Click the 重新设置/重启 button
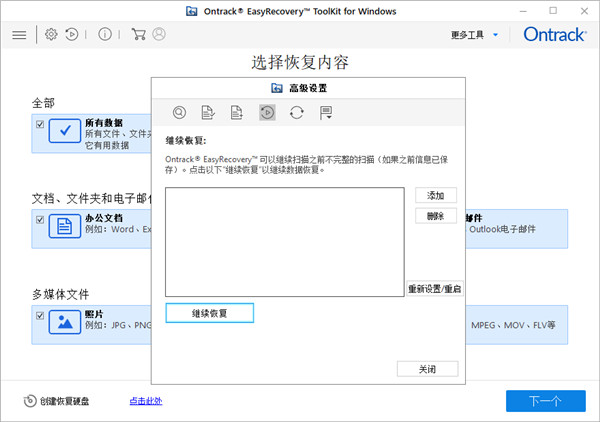The image size is (600, 422). coord(434,288)
